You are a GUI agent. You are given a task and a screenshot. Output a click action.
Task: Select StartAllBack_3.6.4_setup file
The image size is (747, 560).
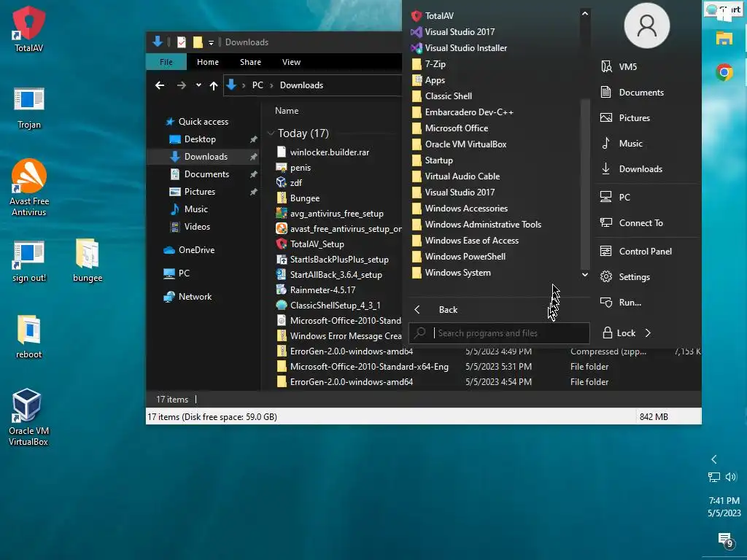(x=336, y=275)
